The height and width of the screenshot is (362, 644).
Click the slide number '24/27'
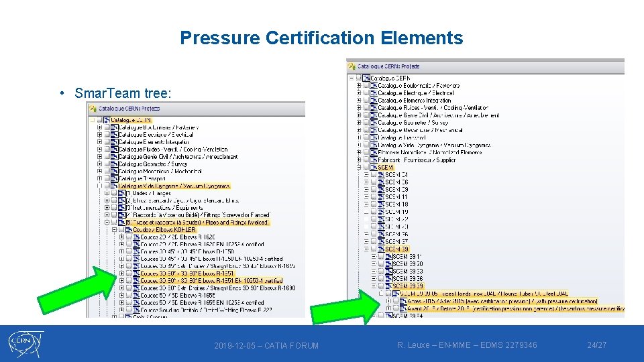click(597, 345)
